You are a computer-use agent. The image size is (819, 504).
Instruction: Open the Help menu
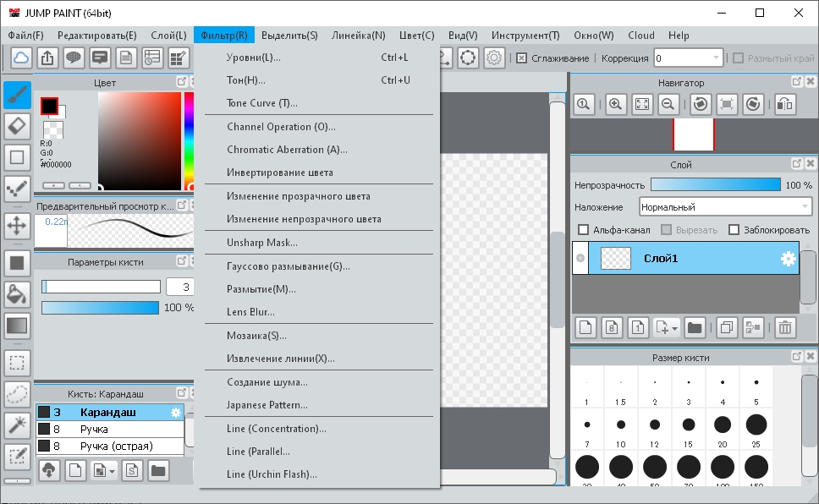tap(679, 36)
